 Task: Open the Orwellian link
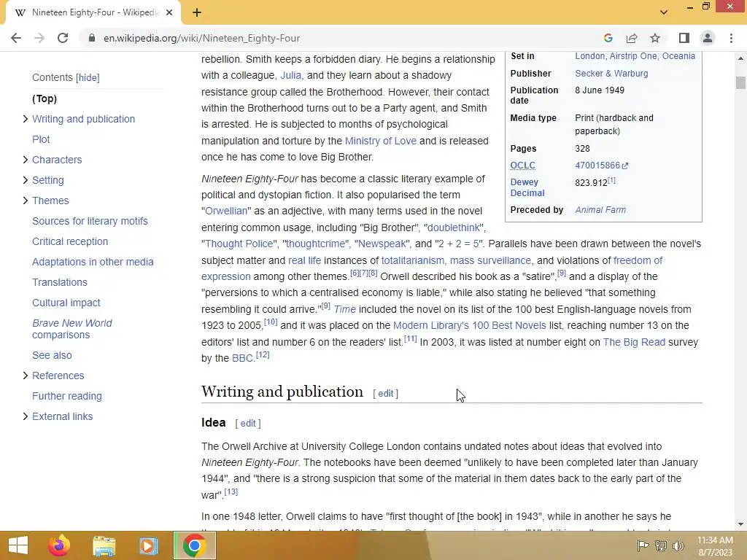[226, 211]
